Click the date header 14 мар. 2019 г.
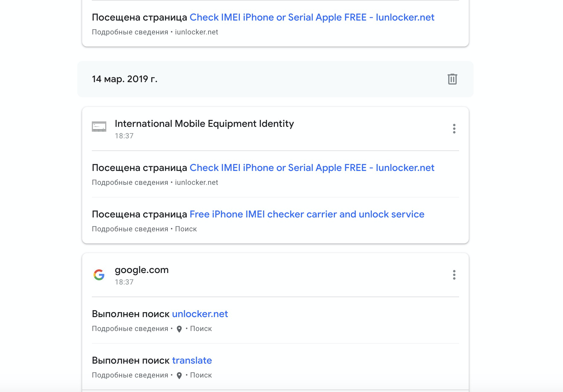563x392 pixels. point(124,79)
